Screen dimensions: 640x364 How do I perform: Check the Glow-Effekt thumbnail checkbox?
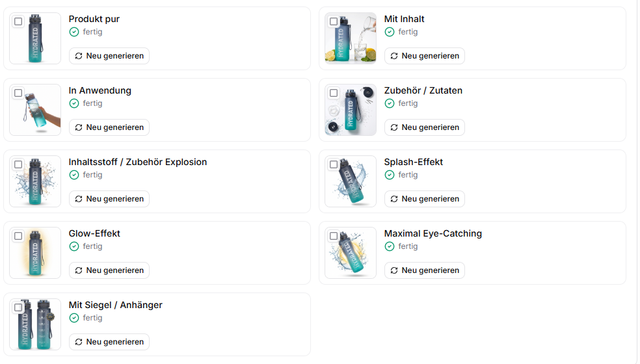point(18,236)
